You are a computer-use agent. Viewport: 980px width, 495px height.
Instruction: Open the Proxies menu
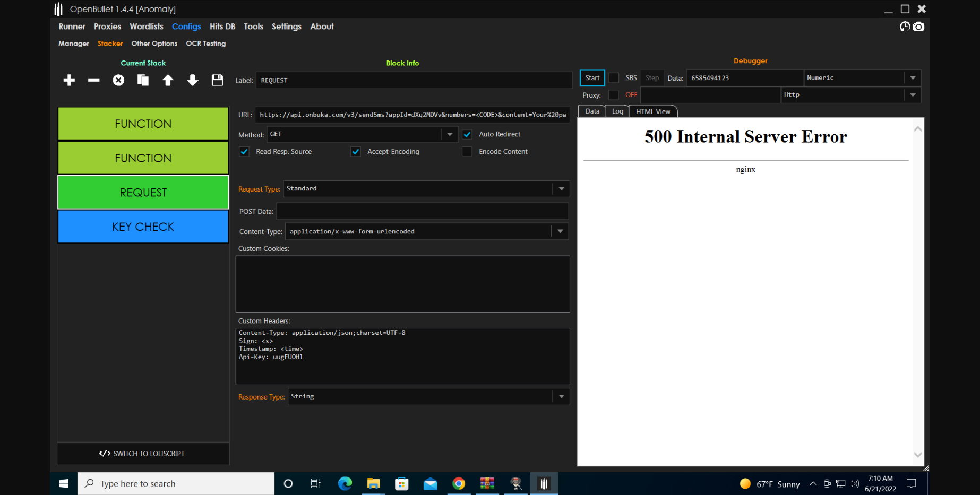tap(107, 27)
